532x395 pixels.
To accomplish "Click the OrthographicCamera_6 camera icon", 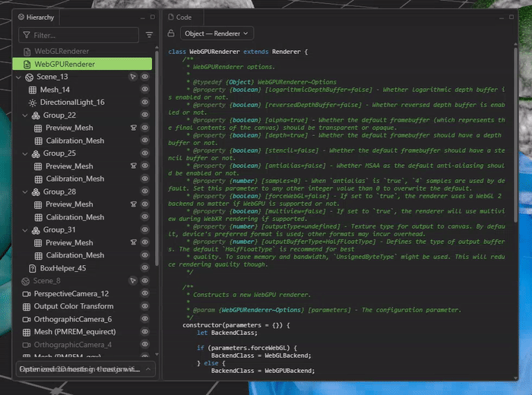I will point(26,319).
